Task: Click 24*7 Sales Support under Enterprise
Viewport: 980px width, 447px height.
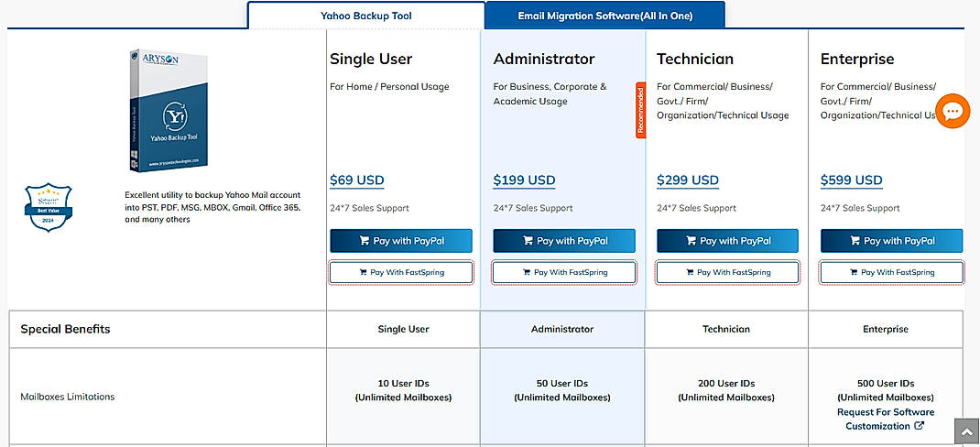Action: coord(860,208)
